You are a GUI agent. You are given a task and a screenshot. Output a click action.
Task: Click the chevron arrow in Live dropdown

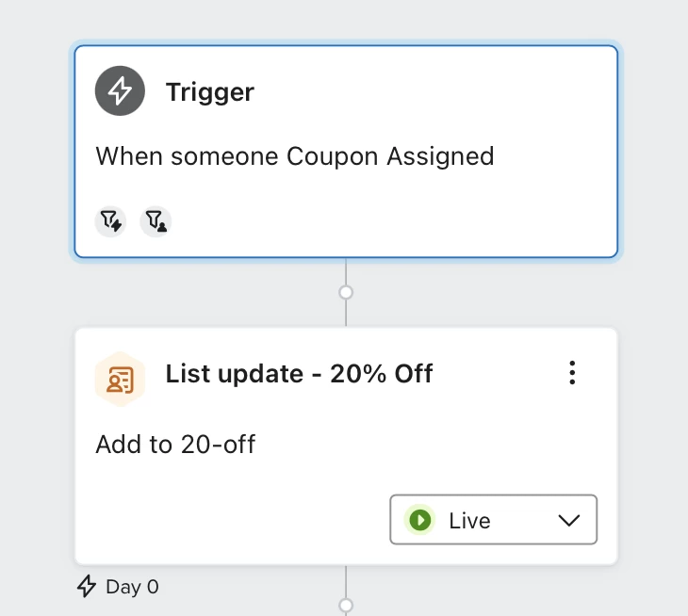(x=569, y=521)
